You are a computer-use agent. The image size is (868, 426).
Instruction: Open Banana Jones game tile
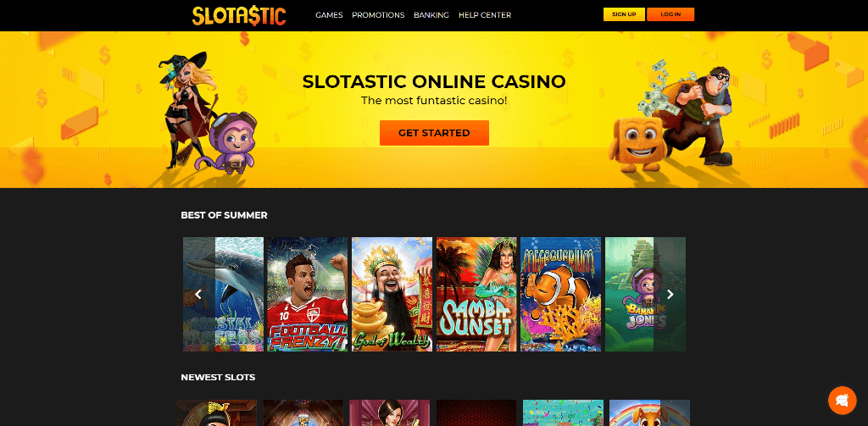coord(645,295)
